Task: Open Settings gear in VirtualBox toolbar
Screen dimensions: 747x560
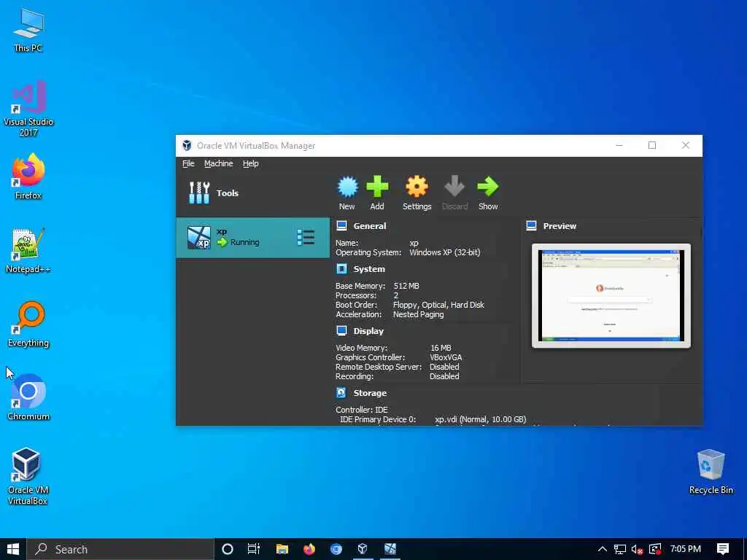Action: pyautogui.click(x=417, y=187)
